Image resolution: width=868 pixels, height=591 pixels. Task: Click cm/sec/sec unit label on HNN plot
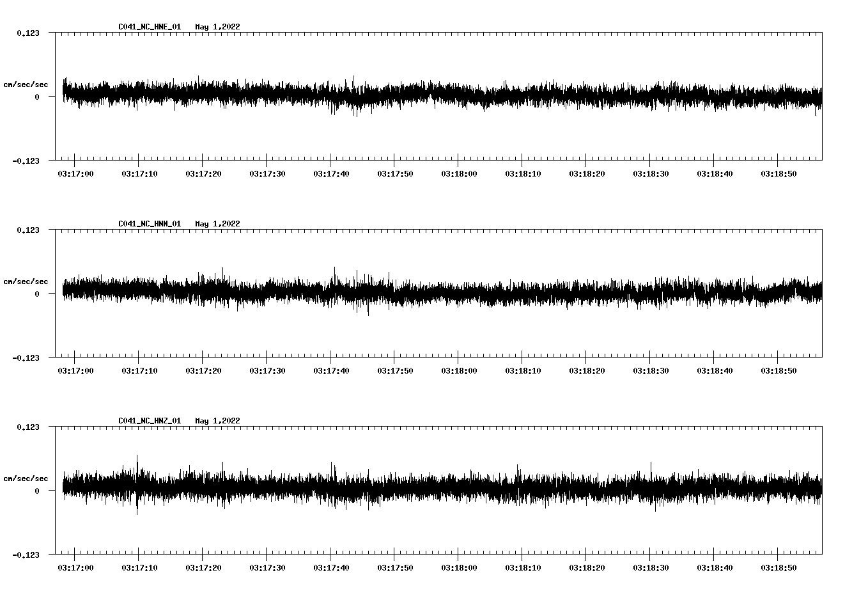(x=26, y=281)
